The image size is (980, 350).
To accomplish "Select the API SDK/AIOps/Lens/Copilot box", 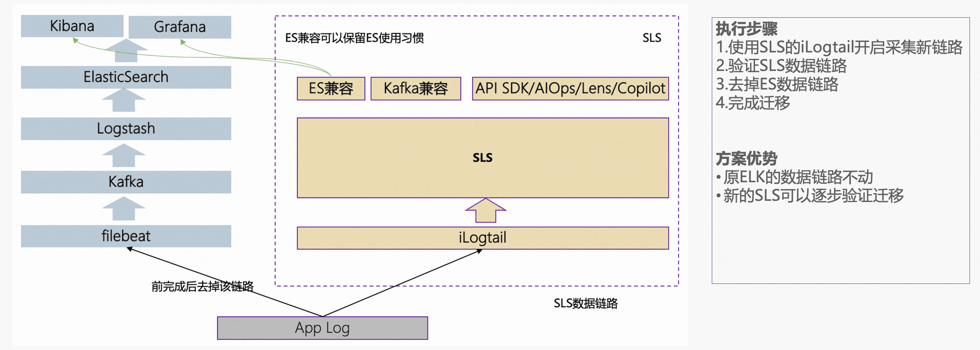I will 570,88.
